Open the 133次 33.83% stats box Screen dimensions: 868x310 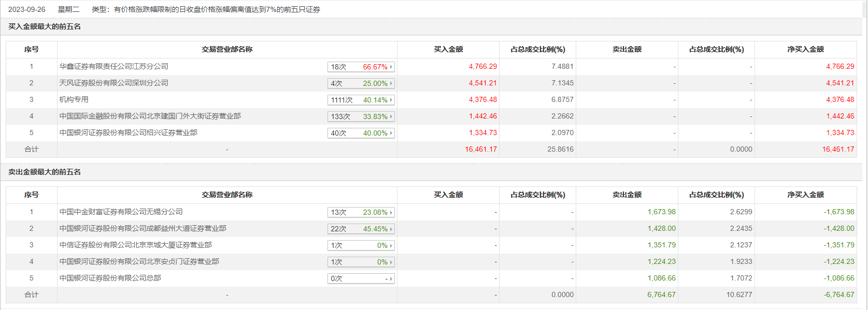pos(361,116)
